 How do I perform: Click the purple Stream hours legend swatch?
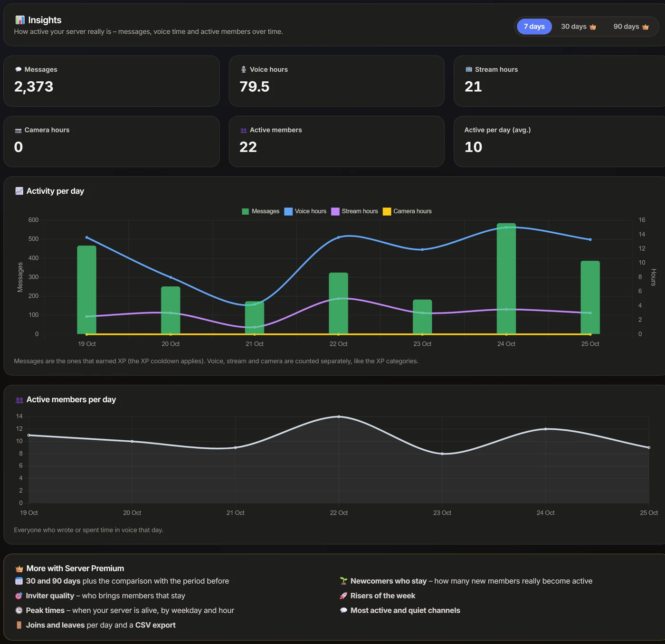pos(335,211)
